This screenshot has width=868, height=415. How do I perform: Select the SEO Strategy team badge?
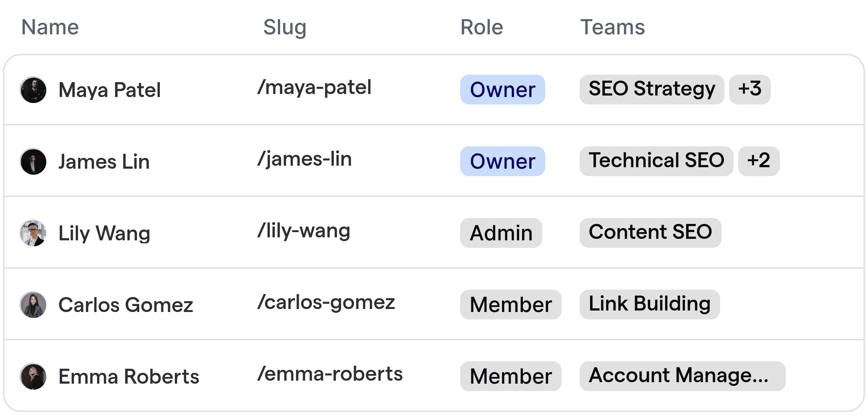651,89
